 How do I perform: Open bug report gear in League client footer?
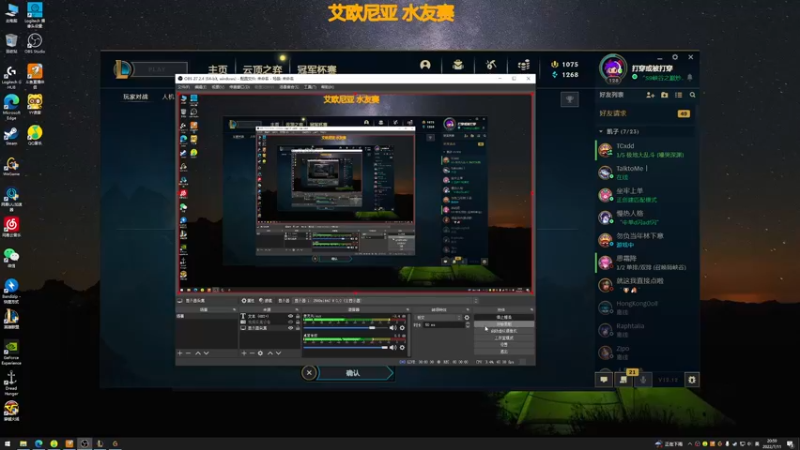[x=692, y=380]
